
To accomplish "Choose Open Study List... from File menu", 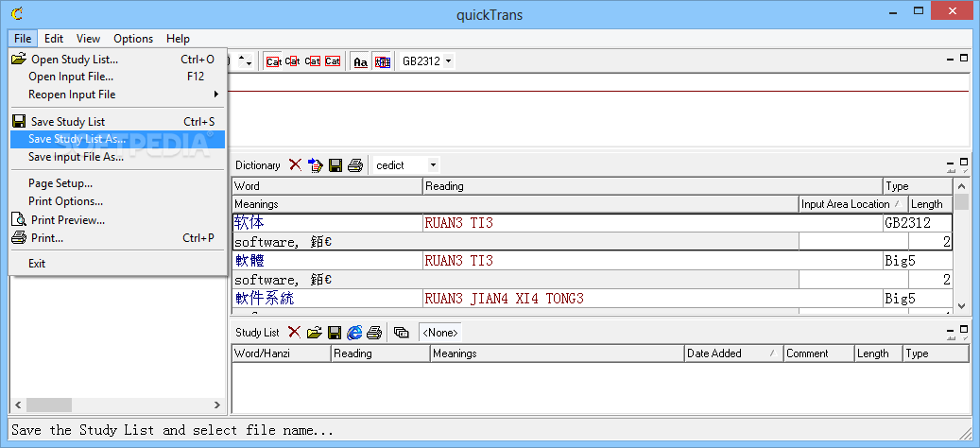I will point(117,60).
